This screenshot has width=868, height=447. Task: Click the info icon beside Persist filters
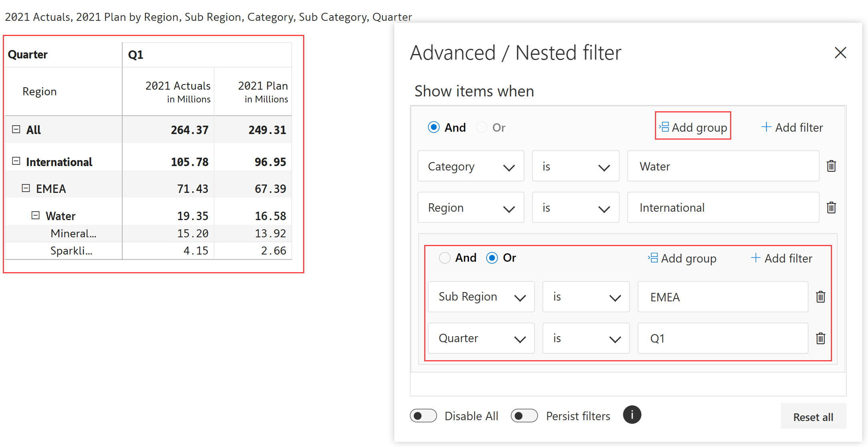(x=632, y=415)
